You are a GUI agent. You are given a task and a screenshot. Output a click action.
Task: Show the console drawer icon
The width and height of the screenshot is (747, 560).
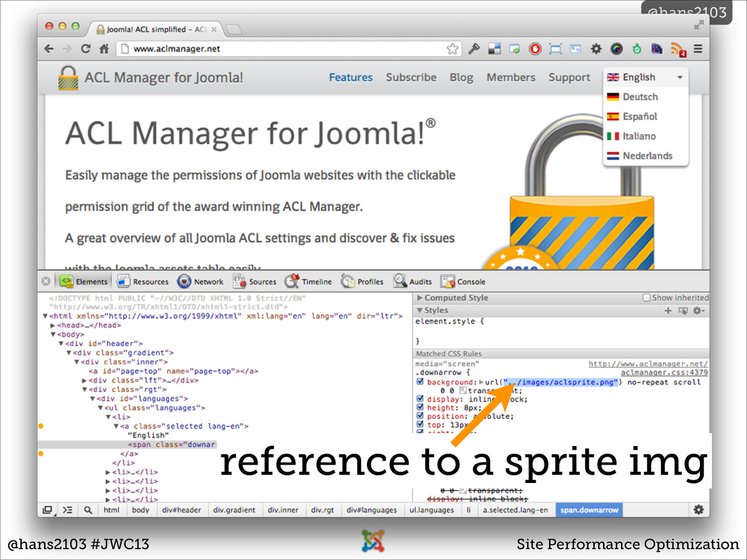tap(68, 510)
